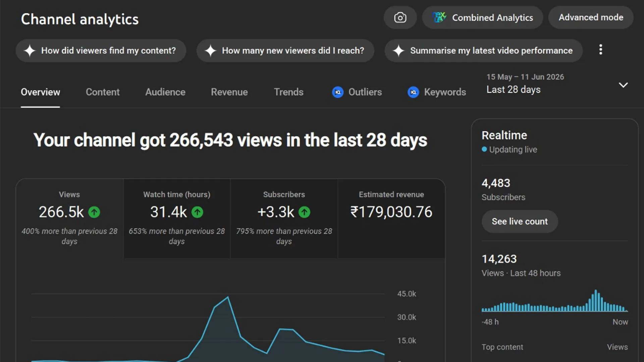This screenshot has height=362, width=644.
Task: Click green up arrow beside 266.5k views
Action: pos(94,212)
